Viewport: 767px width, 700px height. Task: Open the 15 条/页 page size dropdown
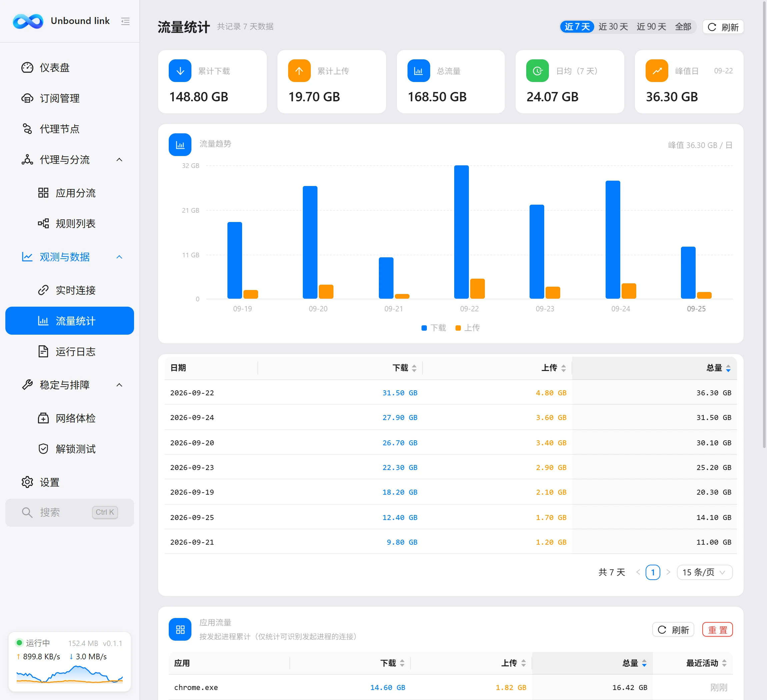(x=705, y=572)
